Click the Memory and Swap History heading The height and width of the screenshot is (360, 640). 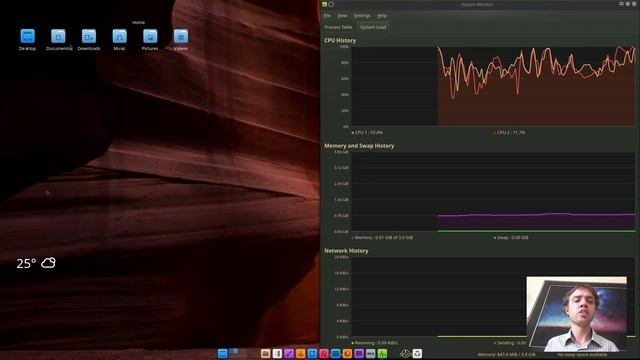coord(359,146)
